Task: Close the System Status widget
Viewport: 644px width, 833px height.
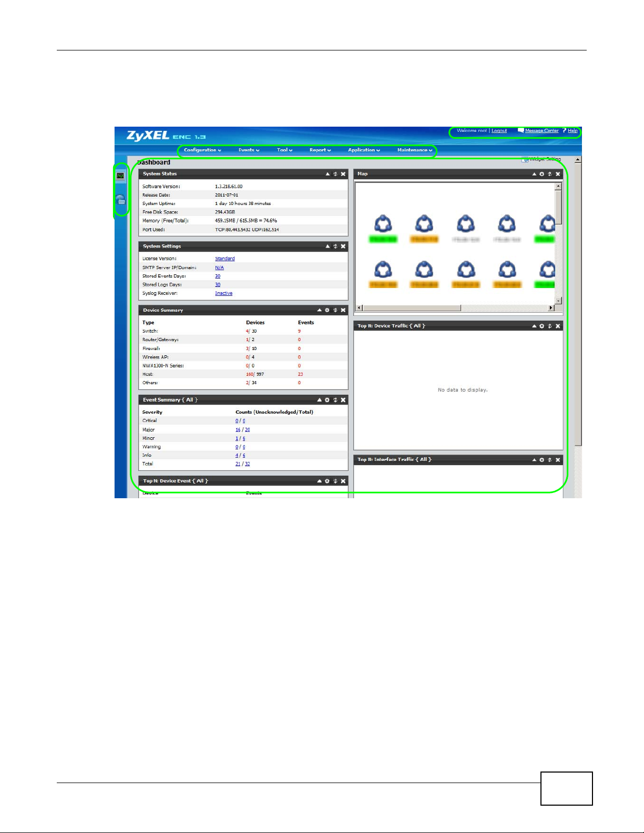Action: [343, 174]
